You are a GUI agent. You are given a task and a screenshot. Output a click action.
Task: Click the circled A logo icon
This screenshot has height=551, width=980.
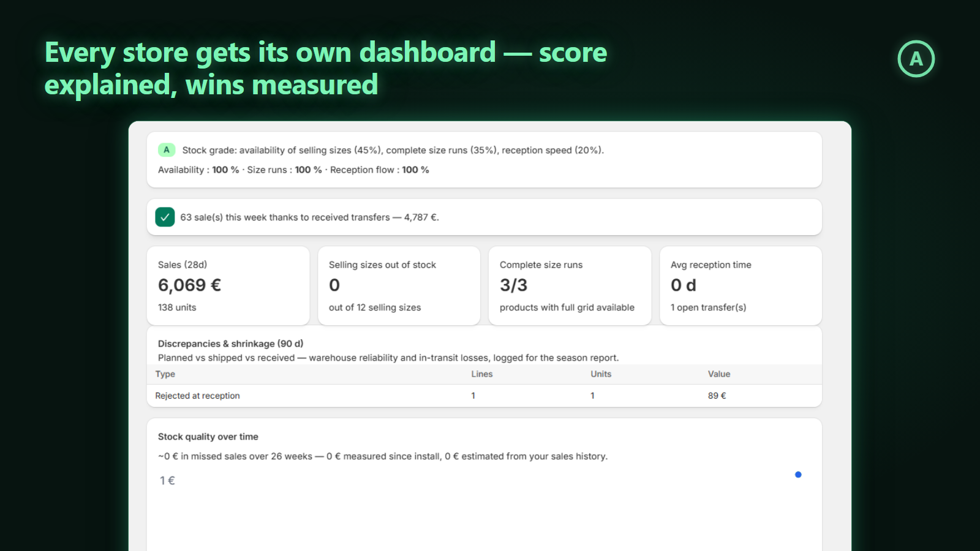(x=916, y=59)
